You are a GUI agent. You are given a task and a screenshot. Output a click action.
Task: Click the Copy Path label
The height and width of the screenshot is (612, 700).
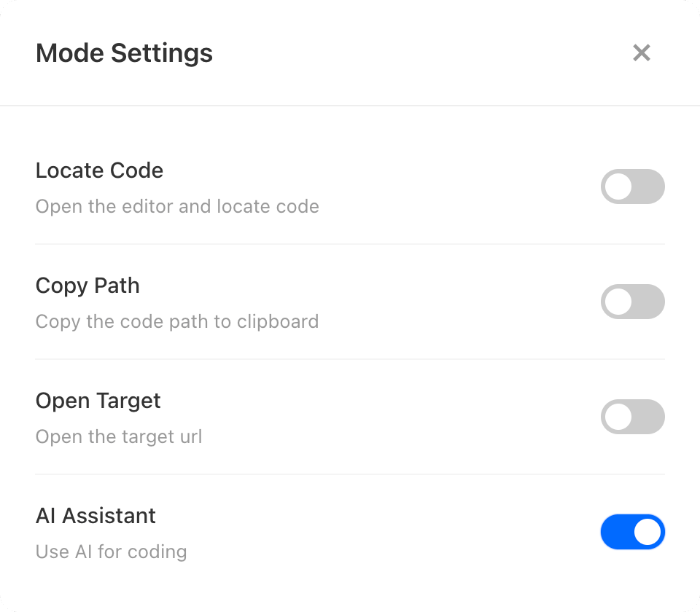87,286
